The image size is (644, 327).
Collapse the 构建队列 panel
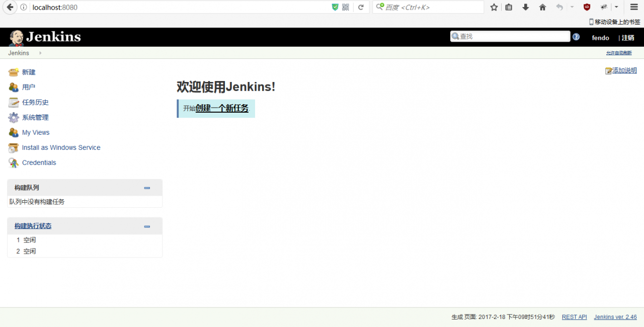[147, 188]
